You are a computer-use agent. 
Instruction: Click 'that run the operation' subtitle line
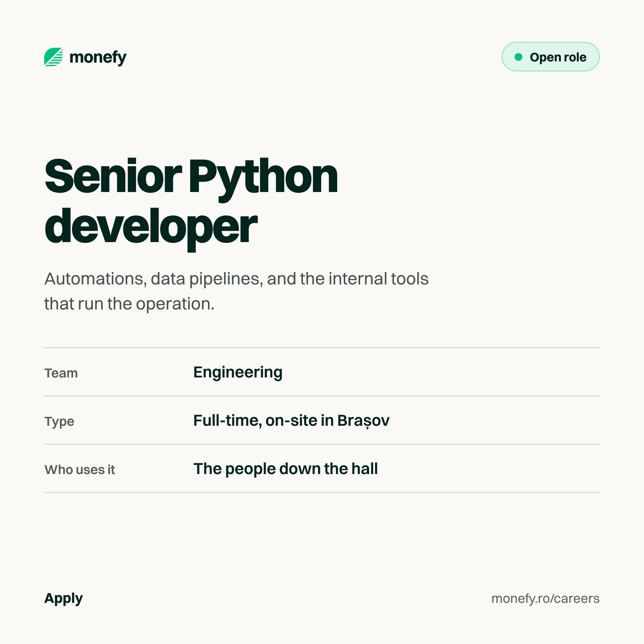tap(129, 304)
